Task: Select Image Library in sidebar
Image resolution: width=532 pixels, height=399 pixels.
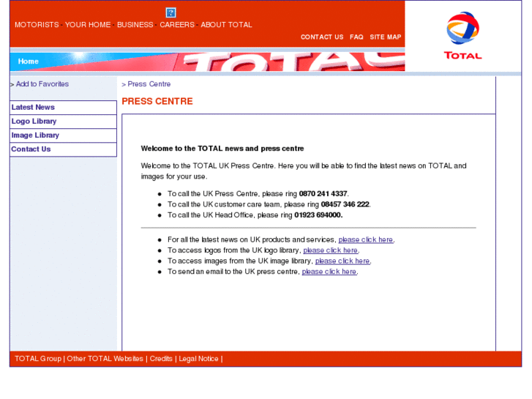Action: click(64, 135)
